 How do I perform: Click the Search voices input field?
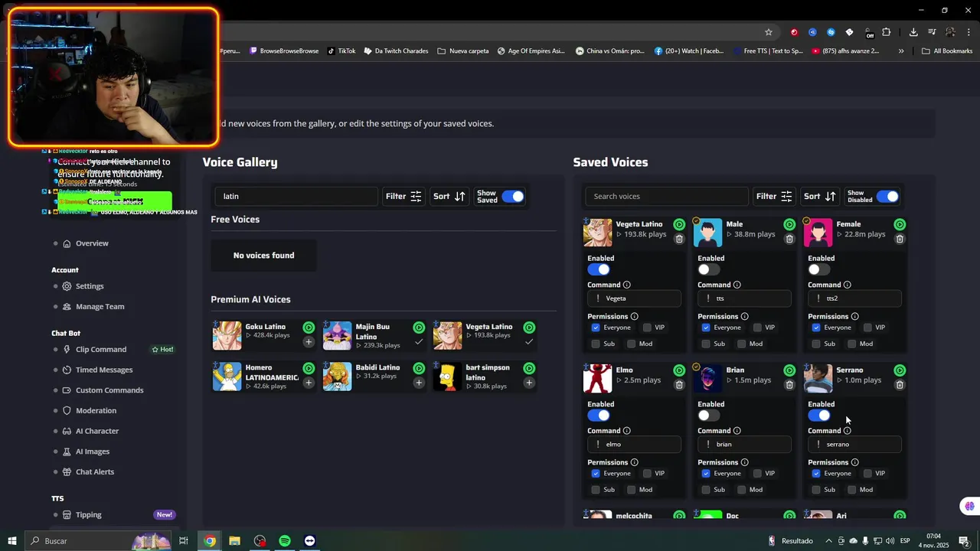[666, 197]
